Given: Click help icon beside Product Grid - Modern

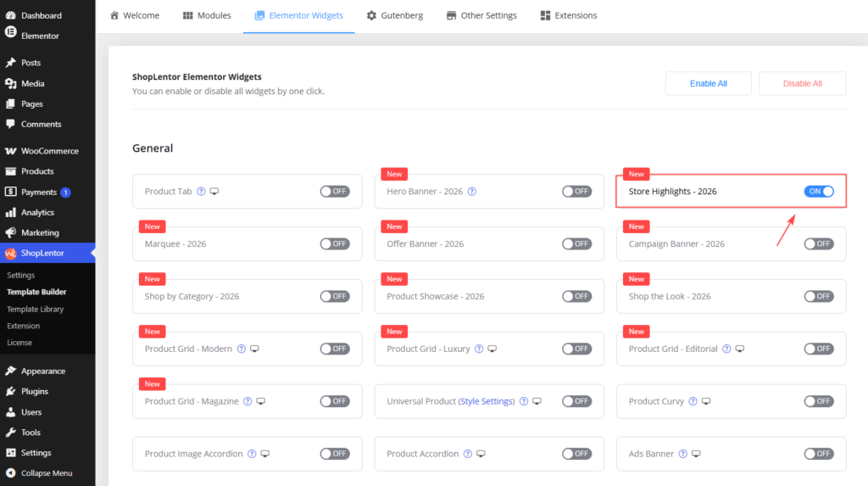Looking at the screenshot, I should pos(242,349).
